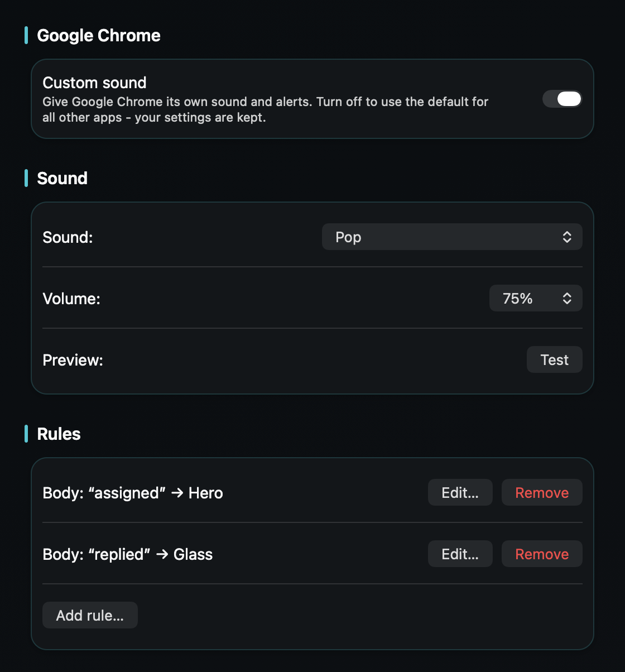Click the Custom sound label
This screenshot has width=625, height=672.
coord(95,83)
